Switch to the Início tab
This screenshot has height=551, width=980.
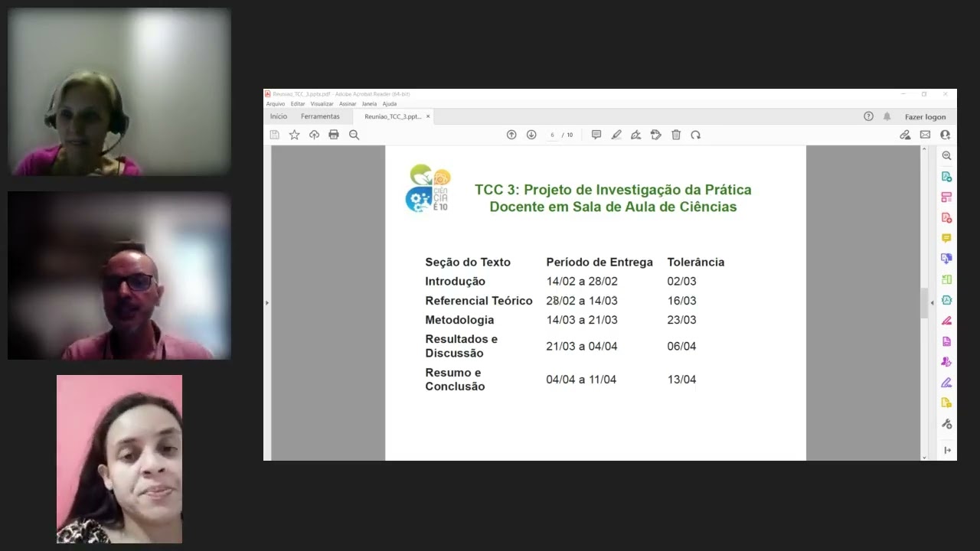[279, 116]
